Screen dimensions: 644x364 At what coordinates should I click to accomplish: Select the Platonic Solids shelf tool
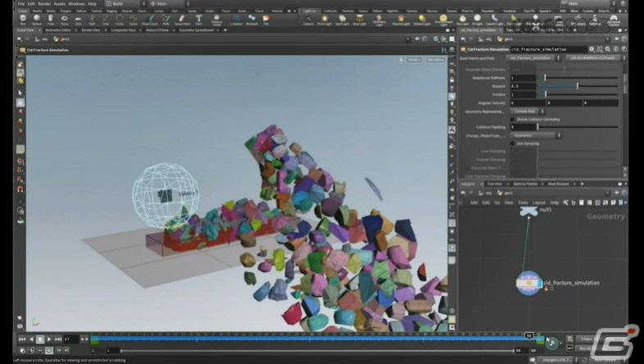(x=217, y=20)
